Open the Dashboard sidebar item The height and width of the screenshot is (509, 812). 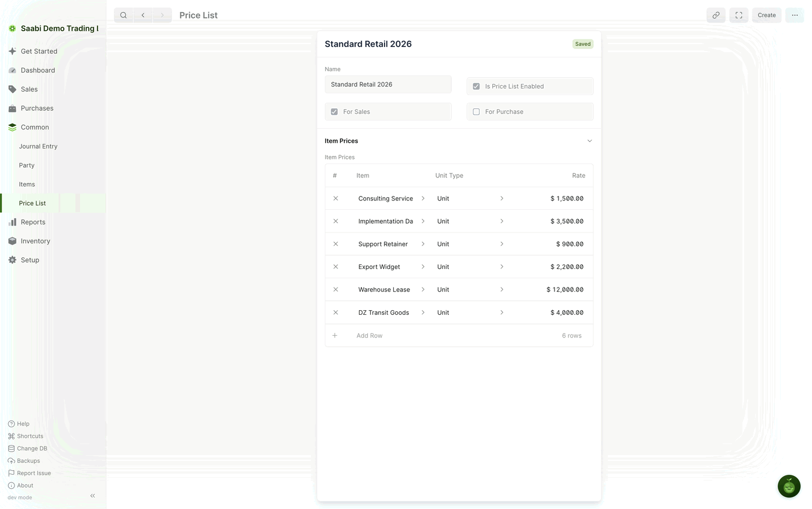(x=53, y=70)
